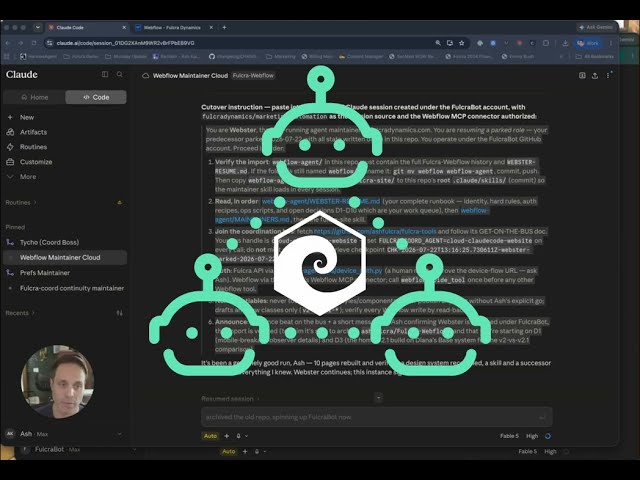Toggle the side panel icon in the session header
The image size is (640, 480).
(582, 76)
